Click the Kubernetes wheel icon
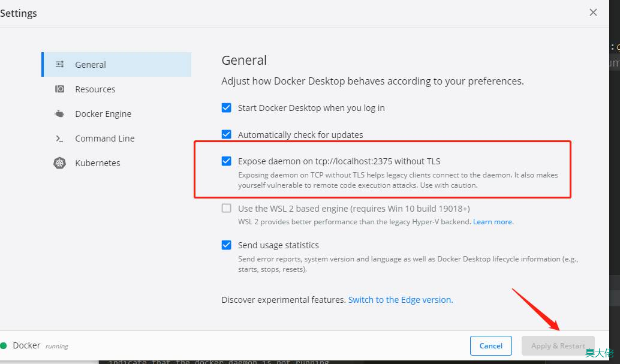Screen dimensions: 620x364 (60, 163)
